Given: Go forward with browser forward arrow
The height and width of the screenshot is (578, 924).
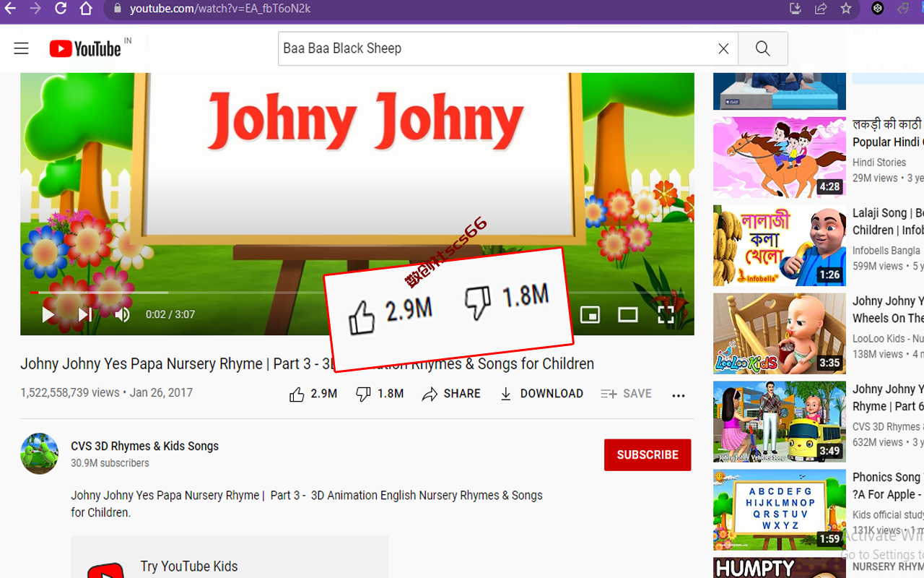Looking at the screenshot, I should point(35,9).
